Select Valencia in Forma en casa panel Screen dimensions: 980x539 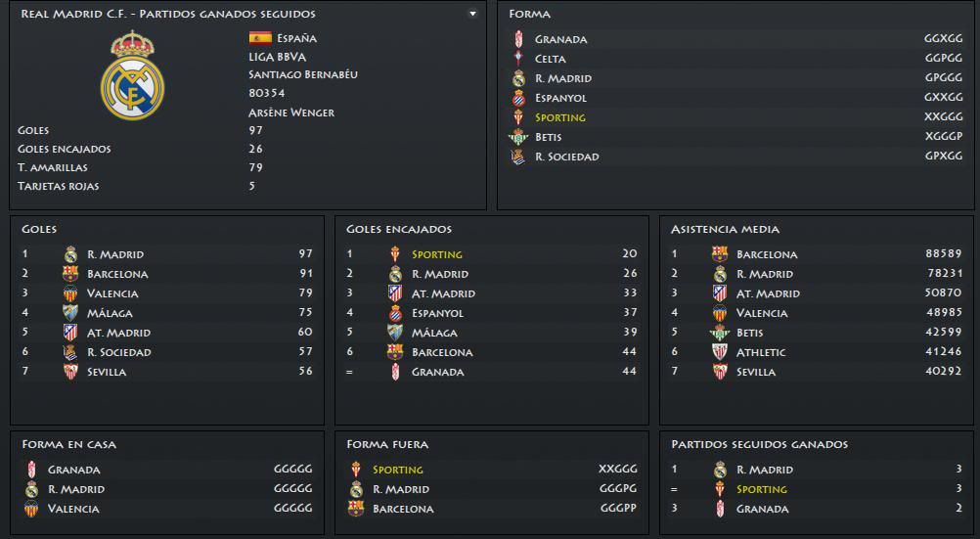pos(73,509)
